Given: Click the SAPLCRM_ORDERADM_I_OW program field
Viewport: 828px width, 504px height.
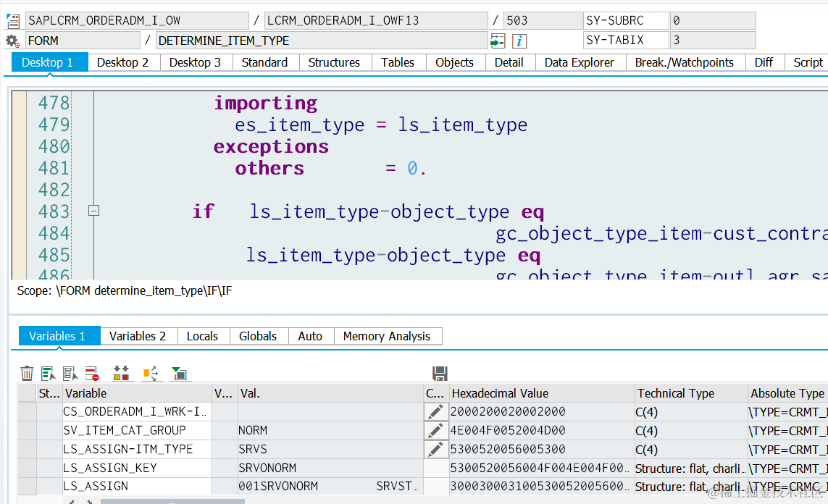Looking at the screenshot, I should [138, 20].
